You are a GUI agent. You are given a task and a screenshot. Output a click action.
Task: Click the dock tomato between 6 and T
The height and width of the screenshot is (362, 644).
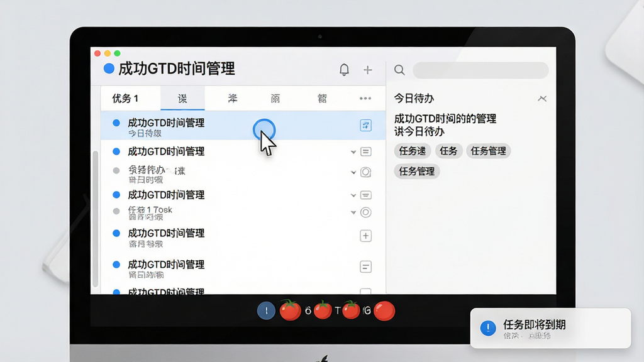pyautogui.click(x=323, y=310)
